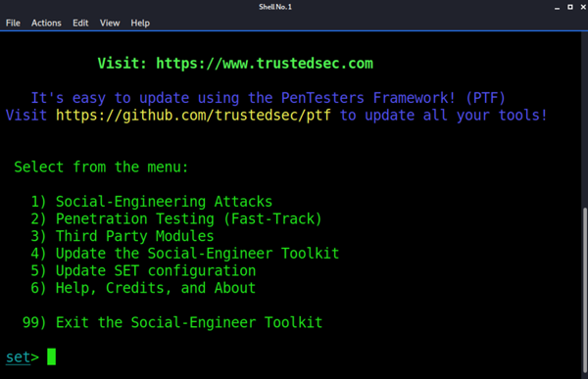The image size is (588, 379).
Task: Click the terminal vertical scrollbar thumb
Action: 585,290
